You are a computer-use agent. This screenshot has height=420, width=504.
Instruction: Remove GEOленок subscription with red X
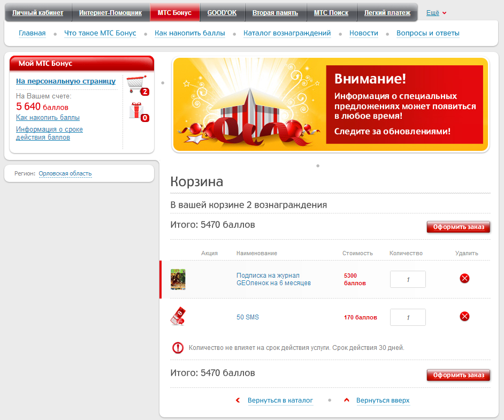(x=464, y=278)
